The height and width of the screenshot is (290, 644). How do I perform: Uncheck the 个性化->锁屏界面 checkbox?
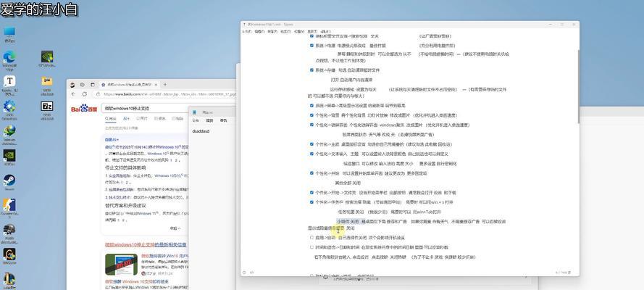311,125
